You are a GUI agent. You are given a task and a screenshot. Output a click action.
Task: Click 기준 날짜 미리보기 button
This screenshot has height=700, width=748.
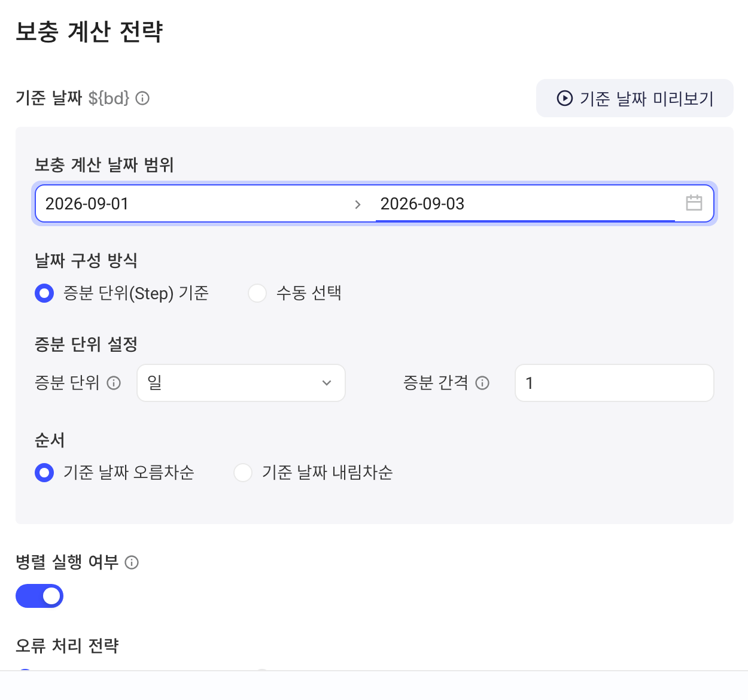tap(635, 98)
